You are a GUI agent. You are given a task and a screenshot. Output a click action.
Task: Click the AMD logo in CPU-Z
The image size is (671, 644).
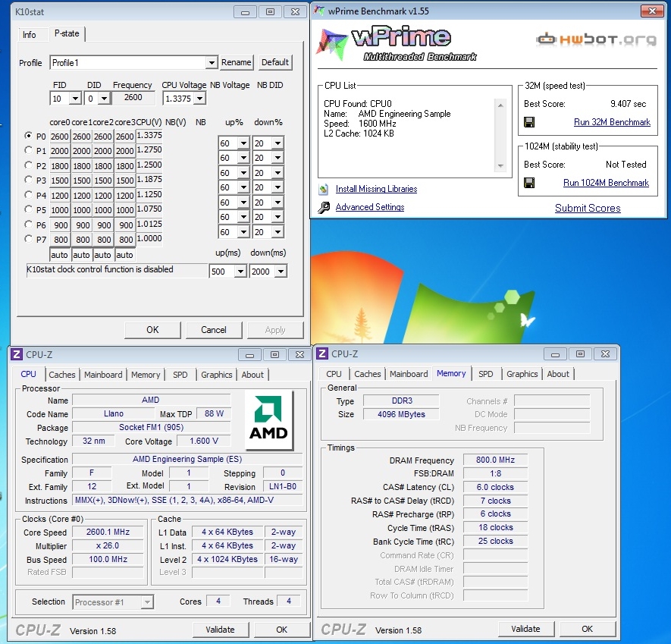coord(269,419)
